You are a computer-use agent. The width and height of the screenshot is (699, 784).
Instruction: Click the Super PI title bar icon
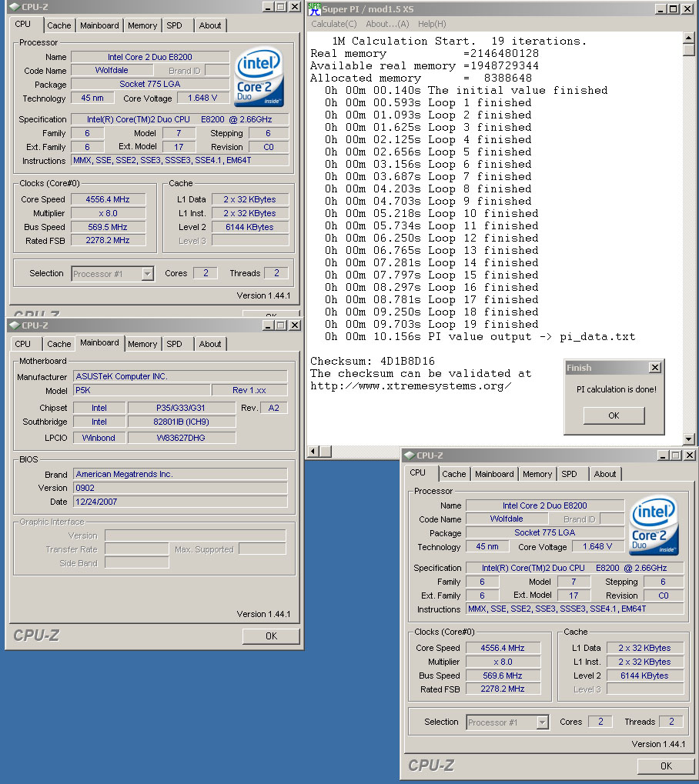click(x=315, y=9)
